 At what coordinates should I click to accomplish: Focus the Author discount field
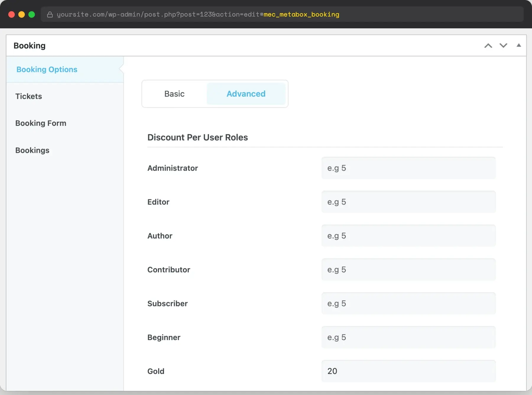click(x=408, y=236)
